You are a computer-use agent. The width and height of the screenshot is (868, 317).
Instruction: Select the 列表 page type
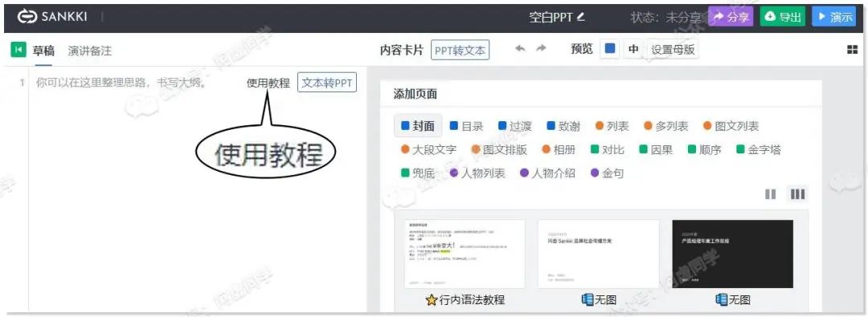[612, 126]
